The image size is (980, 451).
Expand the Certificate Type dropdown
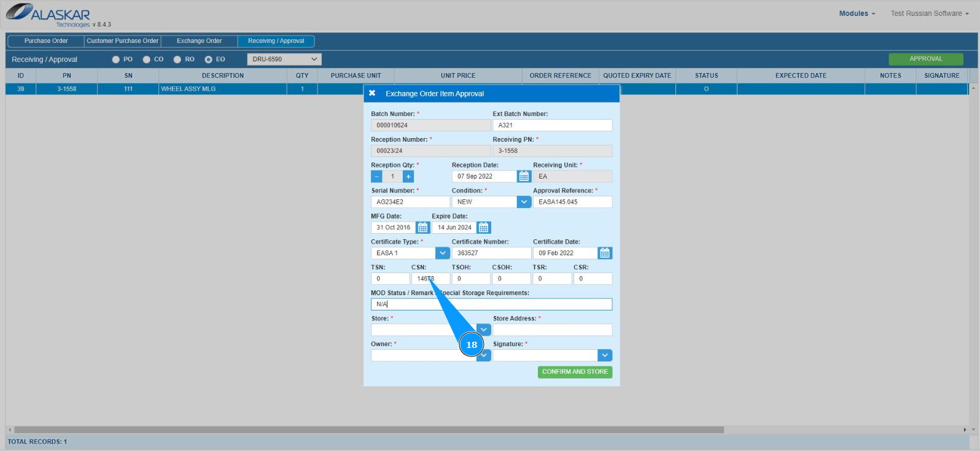443,253
